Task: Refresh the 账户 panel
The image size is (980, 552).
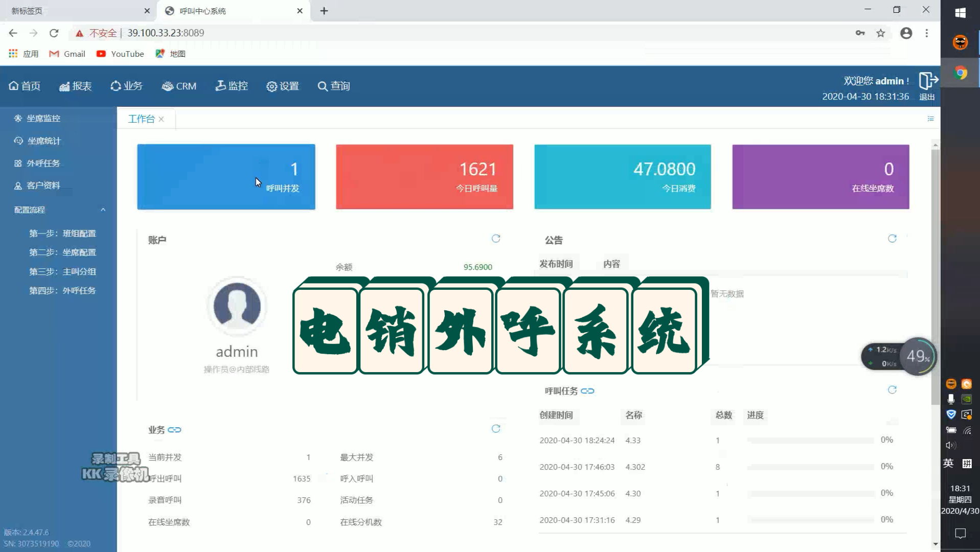Action: point(496,239)
